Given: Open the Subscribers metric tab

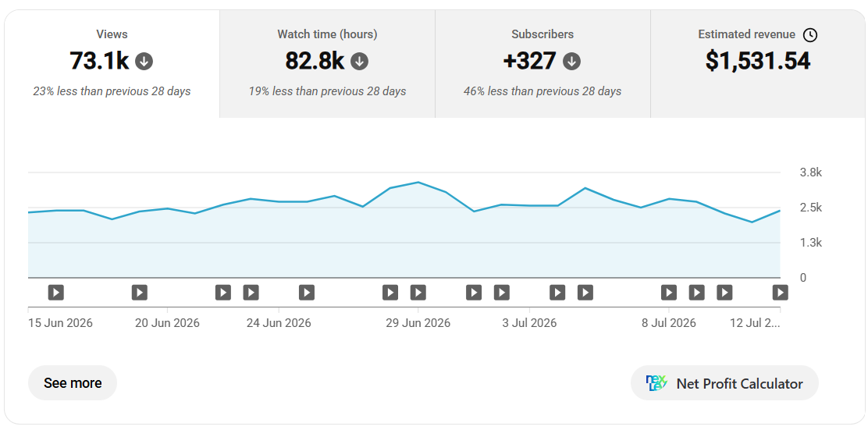Looking at the screenshot, I should coord(542,64).
